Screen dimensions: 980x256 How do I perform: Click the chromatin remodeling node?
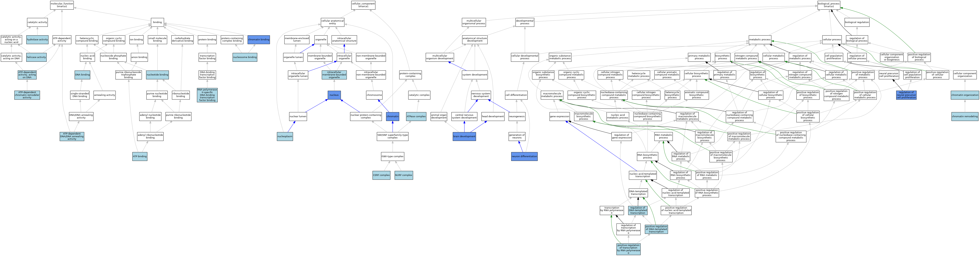coord(965,117)
